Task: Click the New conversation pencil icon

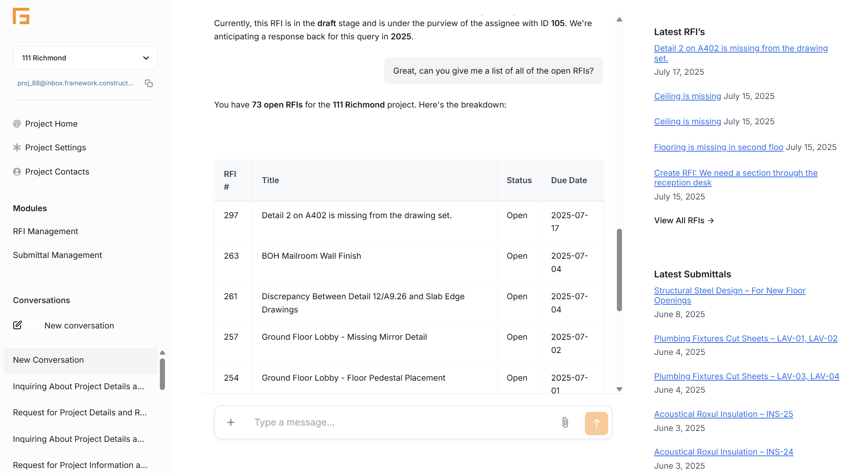Action: [x=18, y=325]
